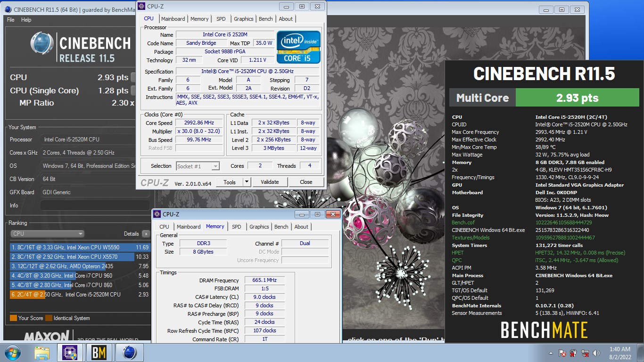Open the Cinebench Help menu

tap(26, 20)
